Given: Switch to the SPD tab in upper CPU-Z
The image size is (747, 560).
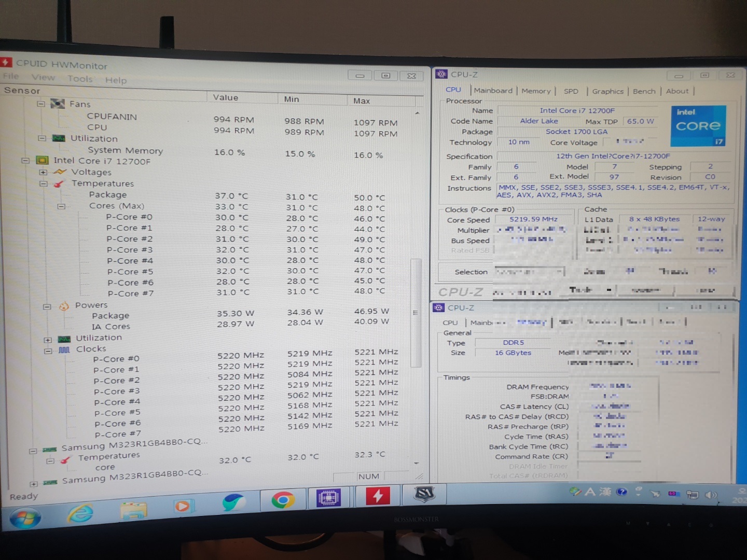Looking at the screenshot, I should (x=571, y=91).
